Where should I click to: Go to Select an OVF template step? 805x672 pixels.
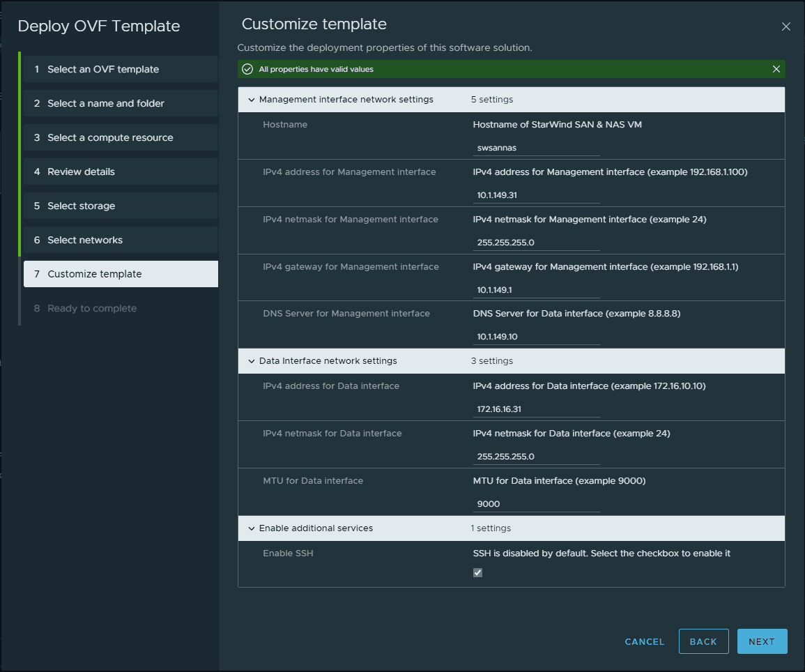[x=103, y=69]
